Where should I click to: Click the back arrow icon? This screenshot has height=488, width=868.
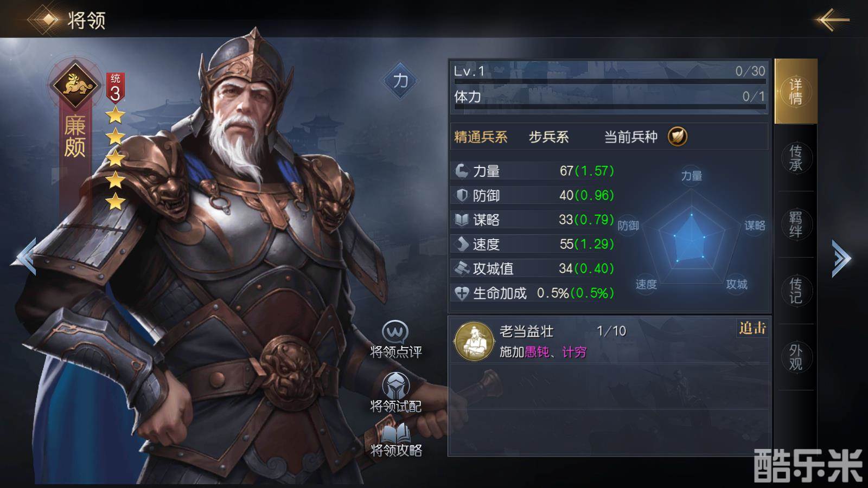pyautogui.click(x=832, y=20)
